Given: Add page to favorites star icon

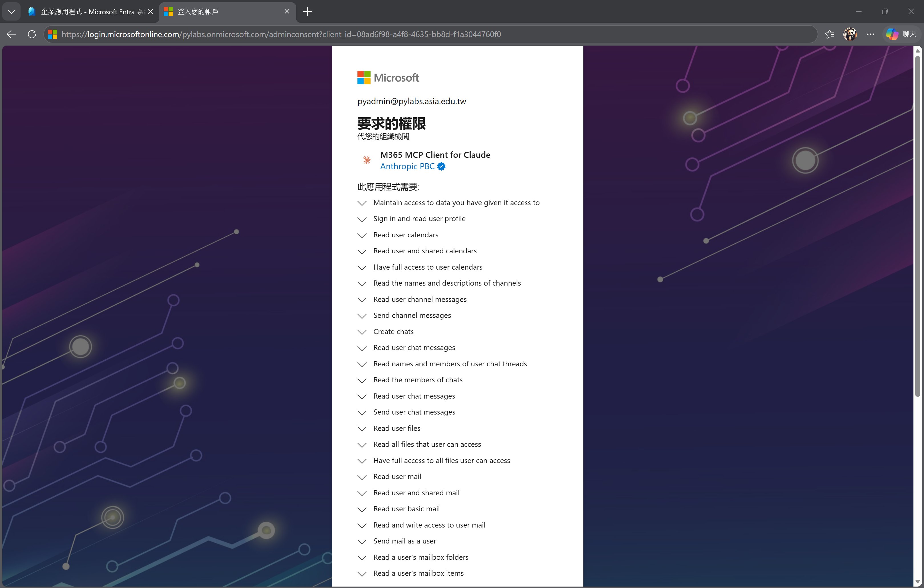Looking at the screenshot, I should click(x=830, y=34).
